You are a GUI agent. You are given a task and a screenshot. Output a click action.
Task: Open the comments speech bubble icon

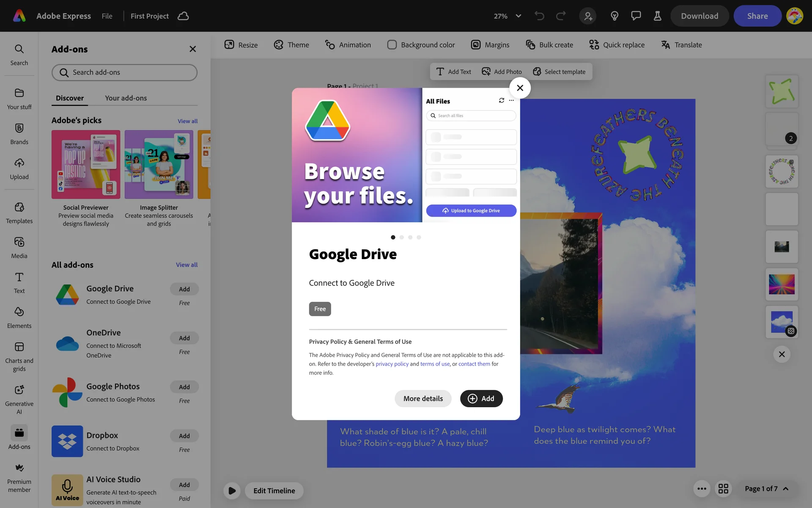(636, 16)
